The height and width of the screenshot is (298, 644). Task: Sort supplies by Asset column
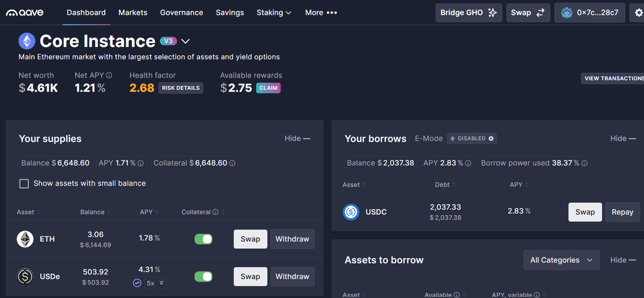click(x=29, y=212)
